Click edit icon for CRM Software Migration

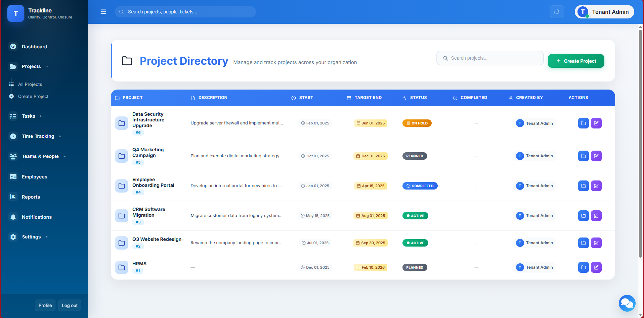click(x=596, y=216)
